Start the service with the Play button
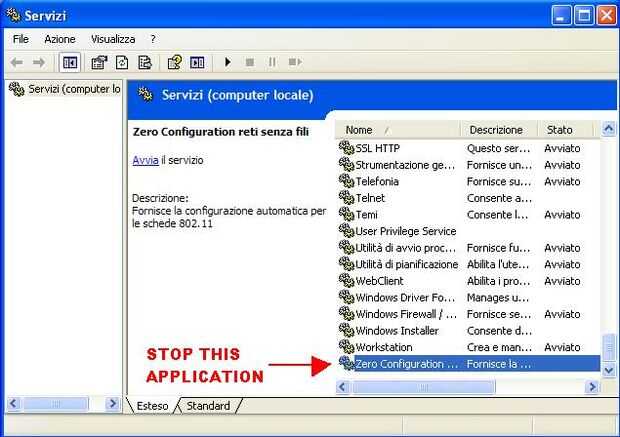 click(x=227, y=62)
